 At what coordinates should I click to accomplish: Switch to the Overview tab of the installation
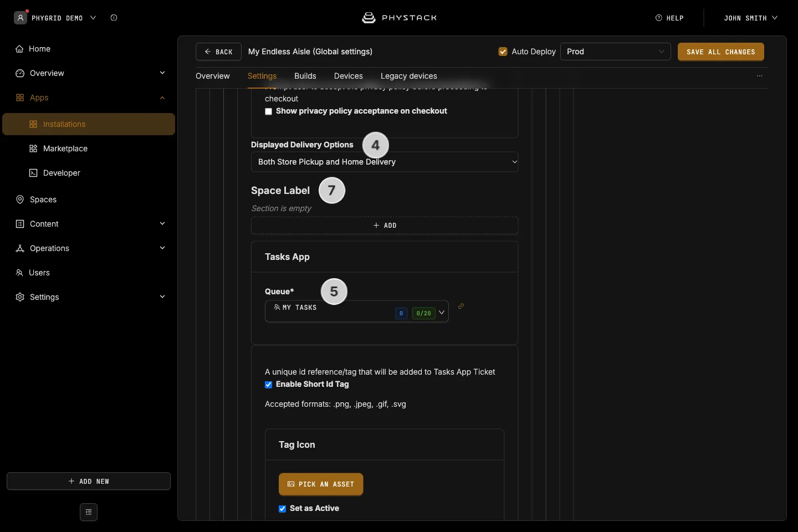213,76
